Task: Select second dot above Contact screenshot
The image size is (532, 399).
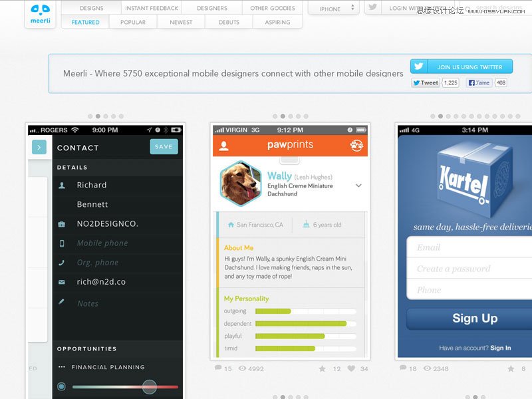Action: 98,116
